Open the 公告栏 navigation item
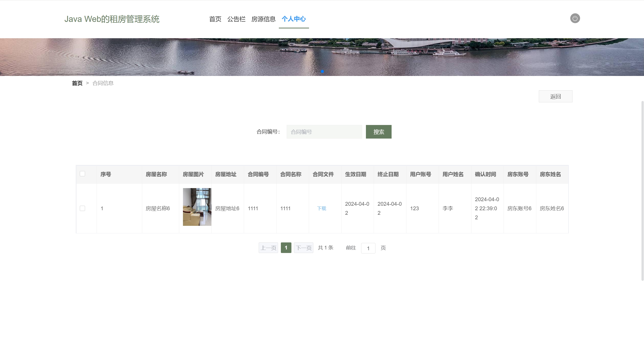 click(236, 19)
